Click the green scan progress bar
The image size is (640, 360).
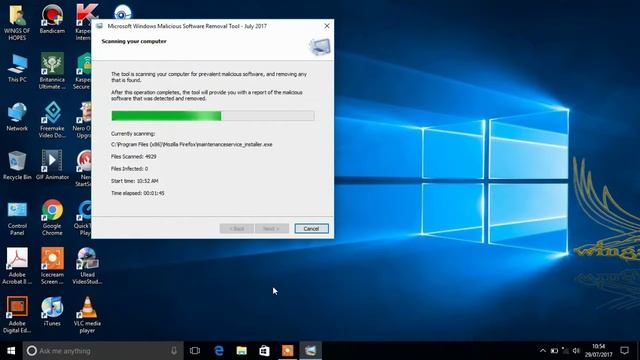pos(213,116)
